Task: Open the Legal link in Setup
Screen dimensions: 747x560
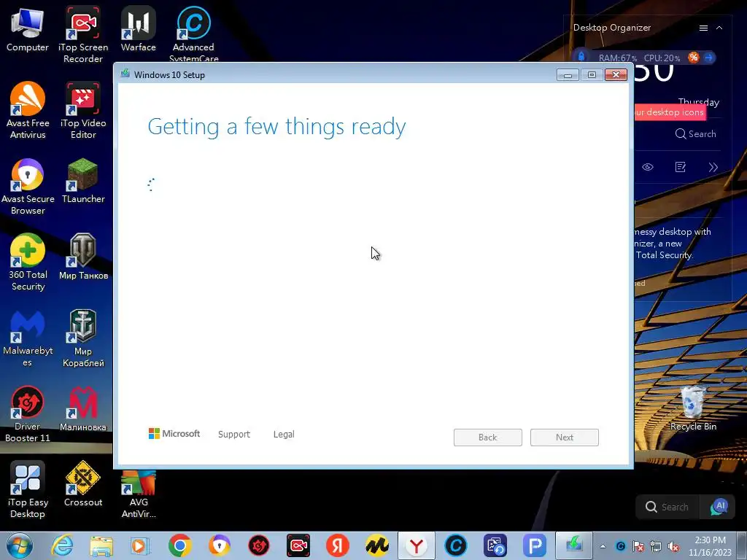Action: [284, 435]
